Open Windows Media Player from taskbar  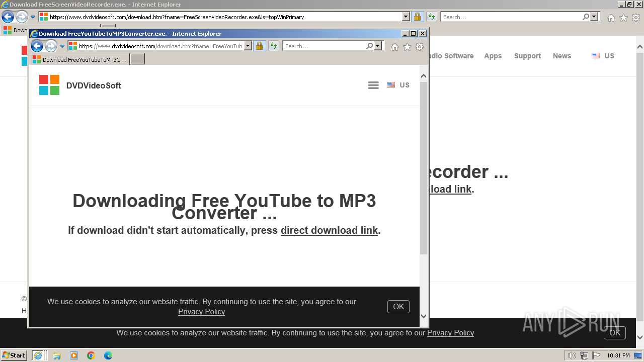pyautogui.click(x=74, y=355)
